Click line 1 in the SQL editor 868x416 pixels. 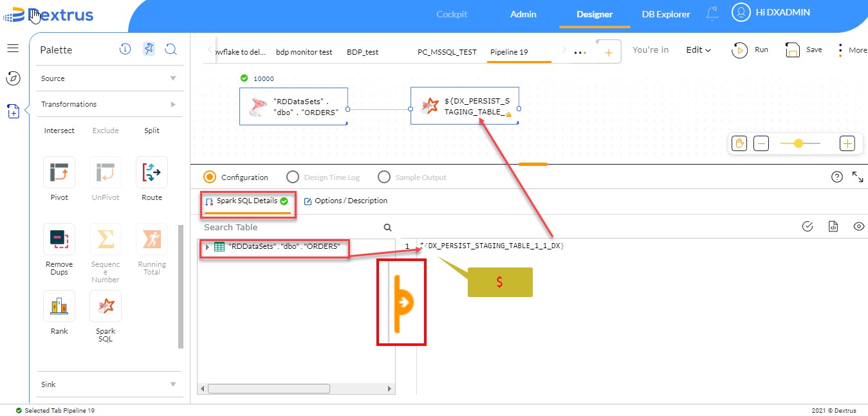pos(492,246)
